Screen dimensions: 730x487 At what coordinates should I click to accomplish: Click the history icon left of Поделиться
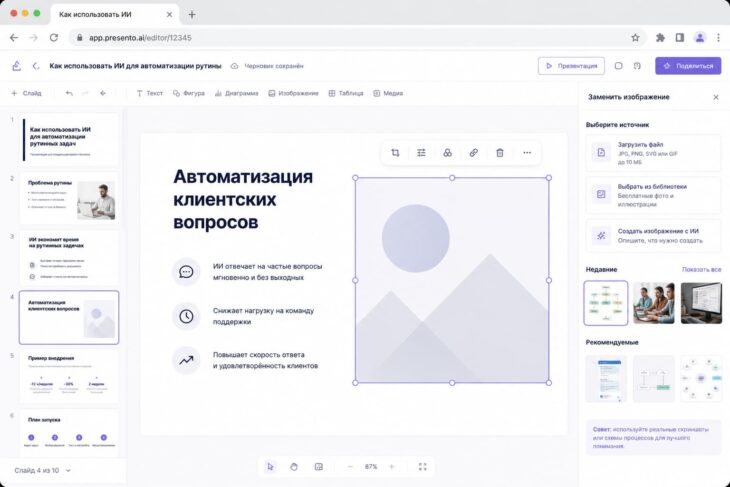637,66
